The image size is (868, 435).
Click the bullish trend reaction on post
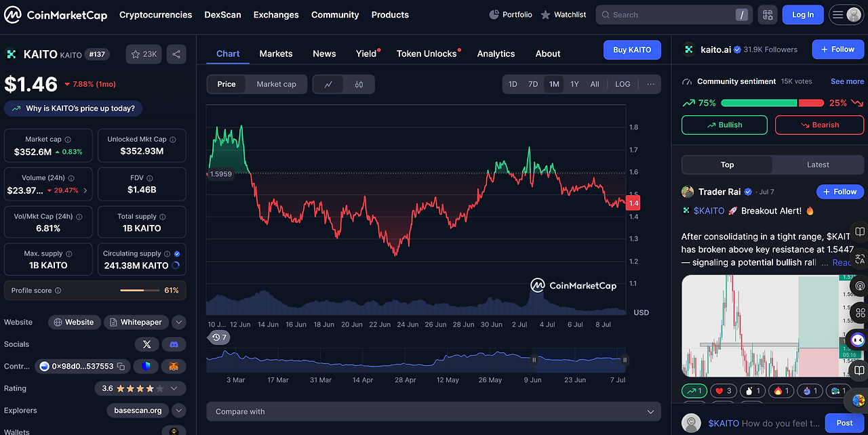click(x=694, y=391)
